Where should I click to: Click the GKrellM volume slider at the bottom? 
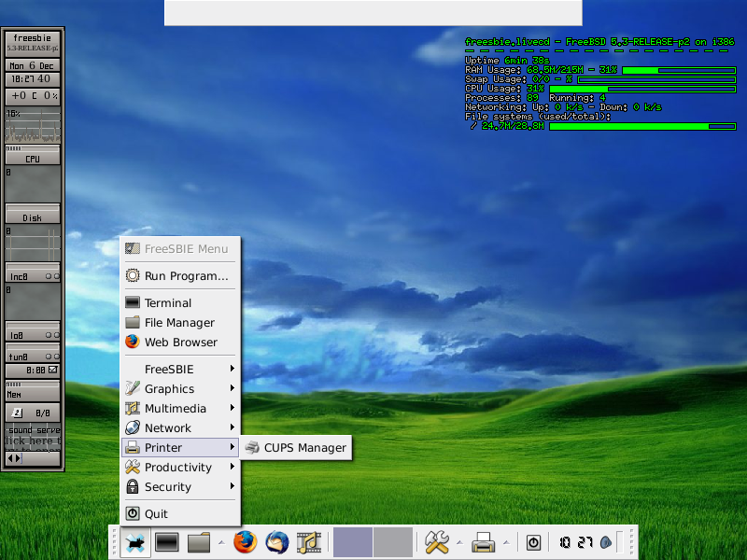click(x=33, y=458)
